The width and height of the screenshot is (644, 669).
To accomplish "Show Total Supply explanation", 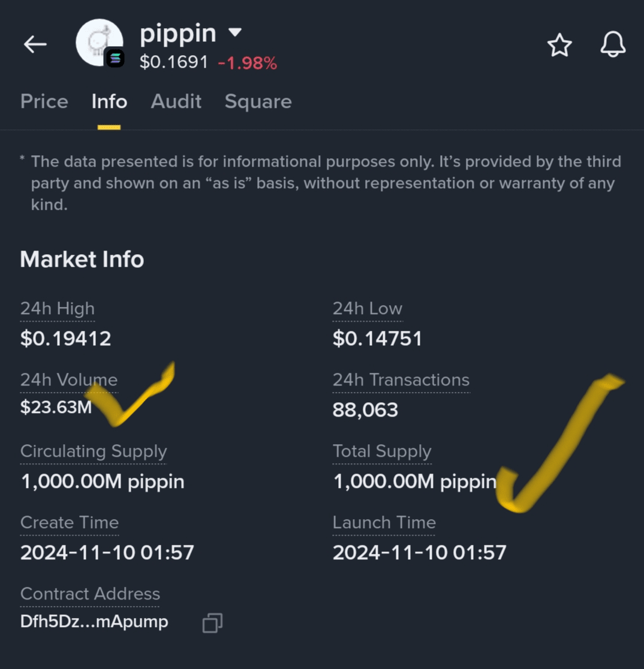I will pyautogui.click(x=381, y=451).
